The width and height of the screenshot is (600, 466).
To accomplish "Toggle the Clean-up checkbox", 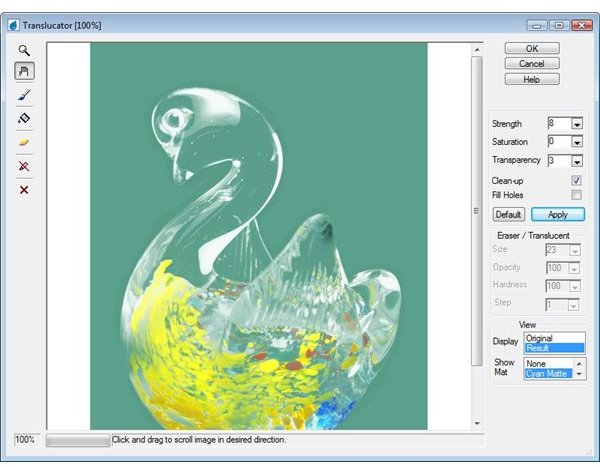I will tap(576, 181).
